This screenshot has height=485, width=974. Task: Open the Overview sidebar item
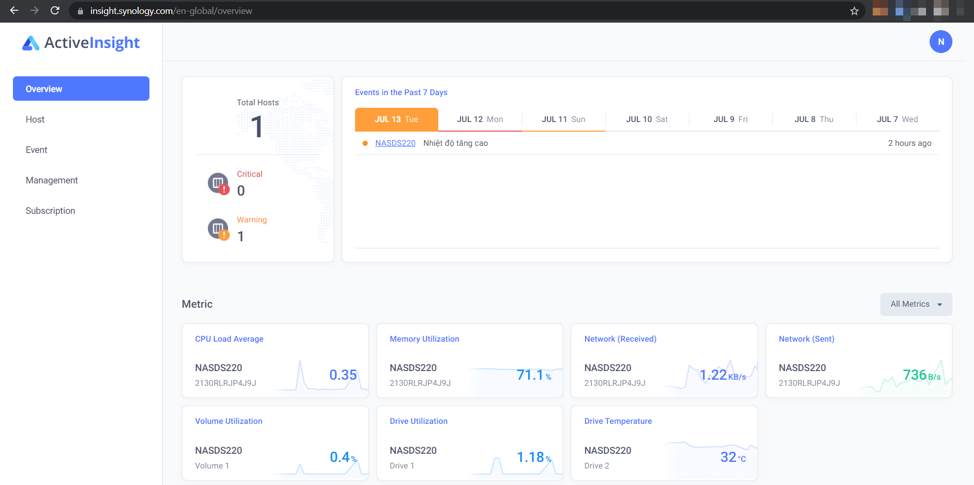81,89
